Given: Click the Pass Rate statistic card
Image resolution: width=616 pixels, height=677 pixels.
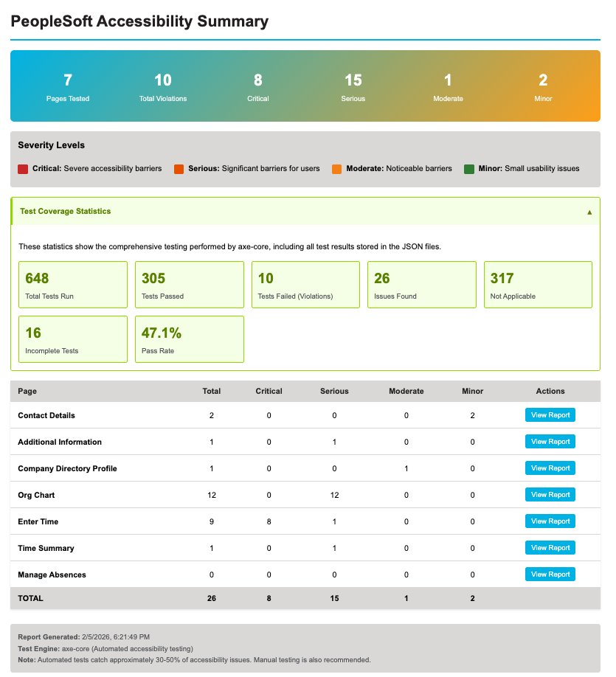Looking at the screenshot, I should coord(189,339).
